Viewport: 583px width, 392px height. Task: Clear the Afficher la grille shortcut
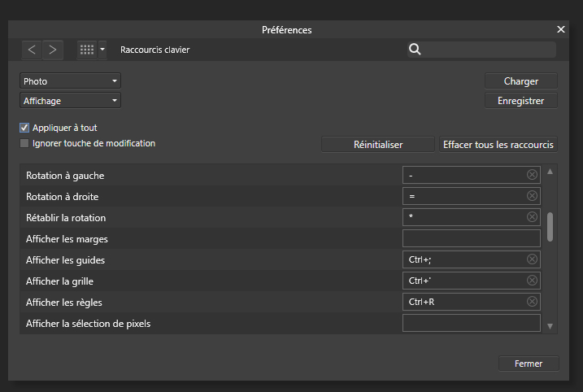532,281
